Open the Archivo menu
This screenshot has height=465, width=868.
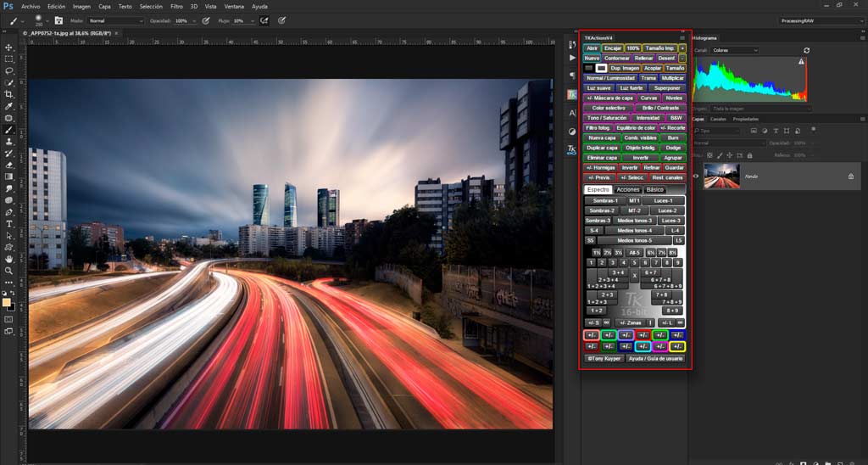coord(31,7)
